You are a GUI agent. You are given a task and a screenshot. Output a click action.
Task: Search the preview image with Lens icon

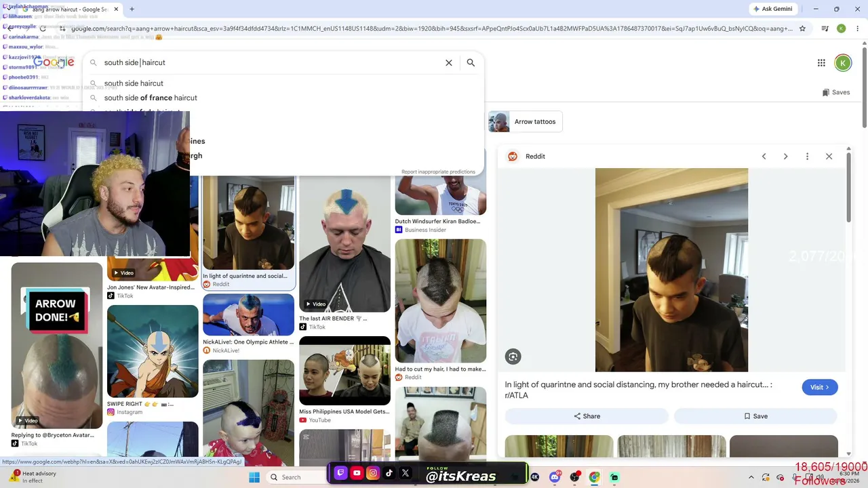(x=513, y=357)
